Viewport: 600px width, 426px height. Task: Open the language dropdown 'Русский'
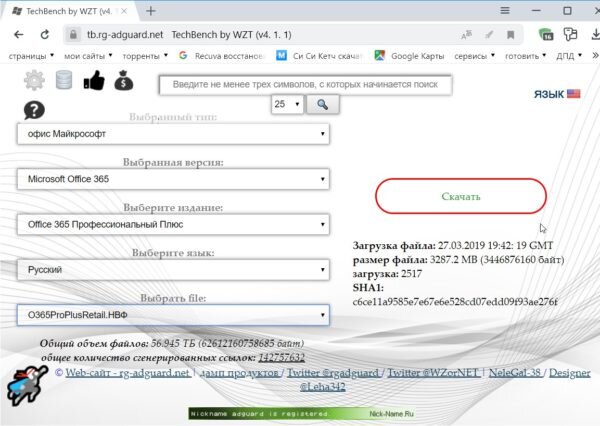[173, 270]
